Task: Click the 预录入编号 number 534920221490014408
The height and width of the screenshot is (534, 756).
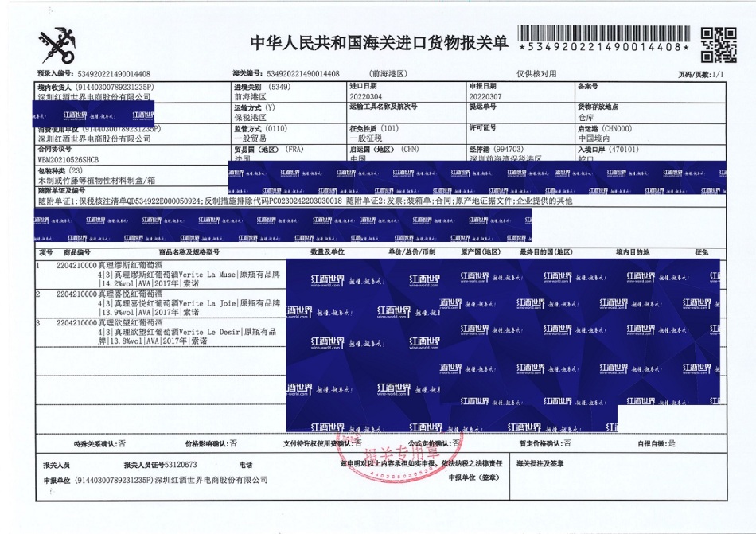Action: click(114, 74)
